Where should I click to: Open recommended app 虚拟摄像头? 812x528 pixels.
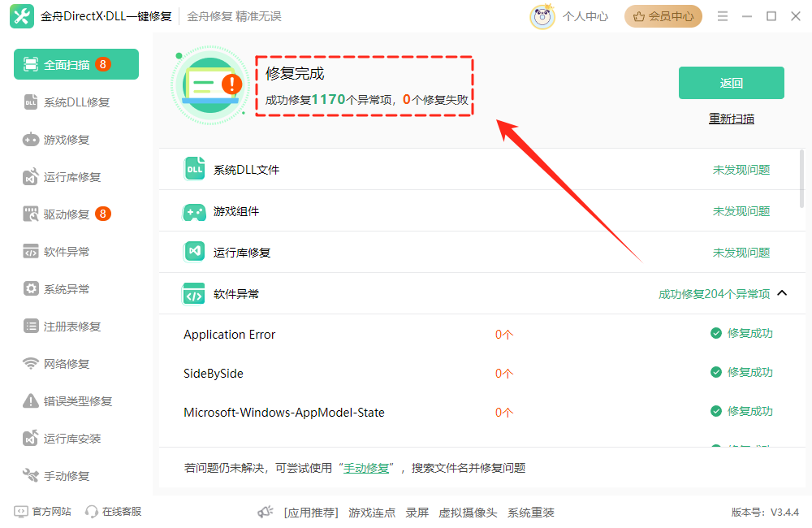tap(468, 513)
